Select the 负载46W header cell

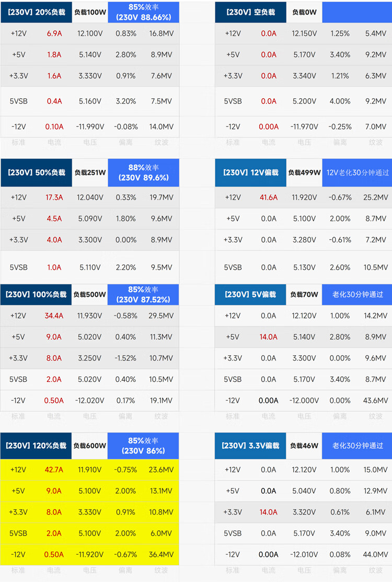point(304,446)
